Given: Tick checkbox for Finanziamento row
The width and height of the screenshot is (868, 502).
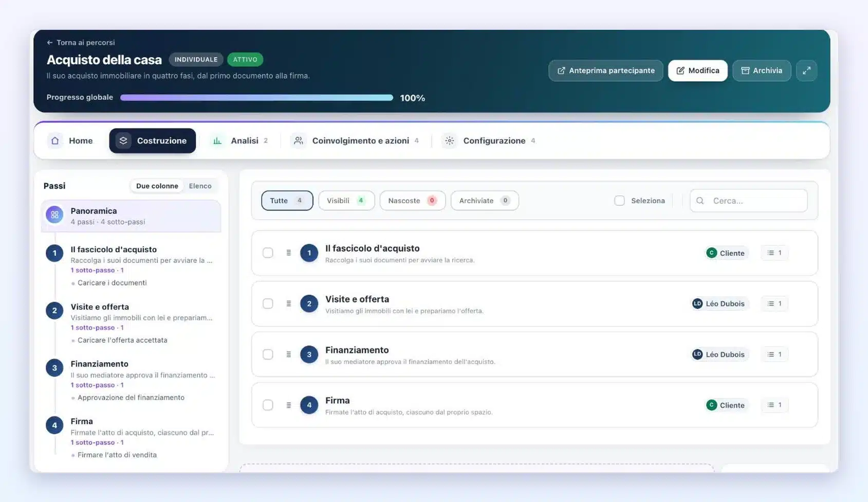Looking at the screenshot, I should [x=268, y=354].
